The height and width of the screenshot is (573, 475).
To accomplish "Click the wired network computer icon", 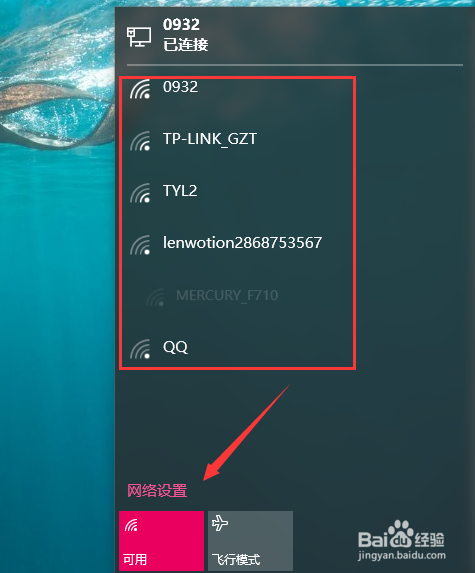I will 139,37.
